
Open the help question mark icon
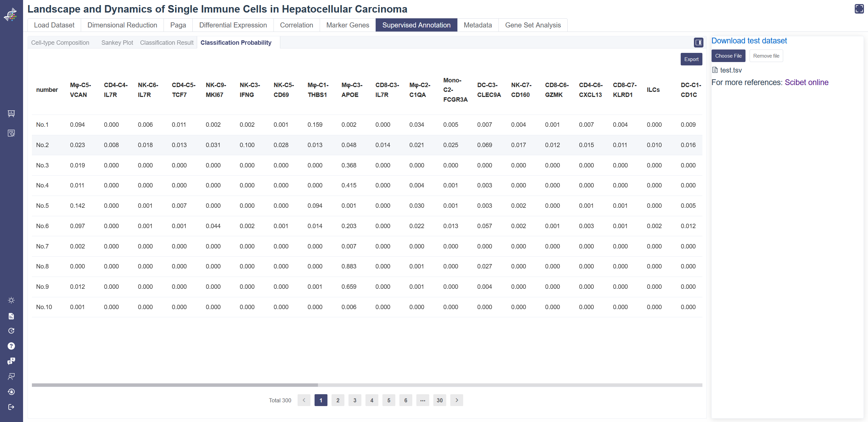tap(11, 346)
